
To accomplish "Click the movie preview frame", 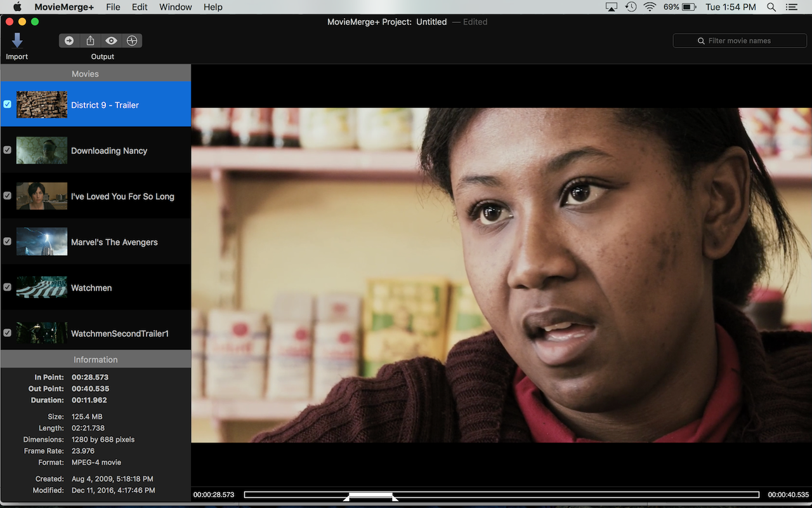I will pyautogui.click(x=502, y=275).
